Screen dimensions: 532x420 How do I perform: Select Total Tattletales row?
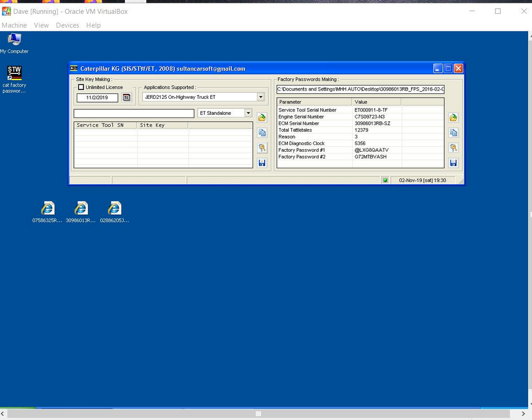coord(360,130)
